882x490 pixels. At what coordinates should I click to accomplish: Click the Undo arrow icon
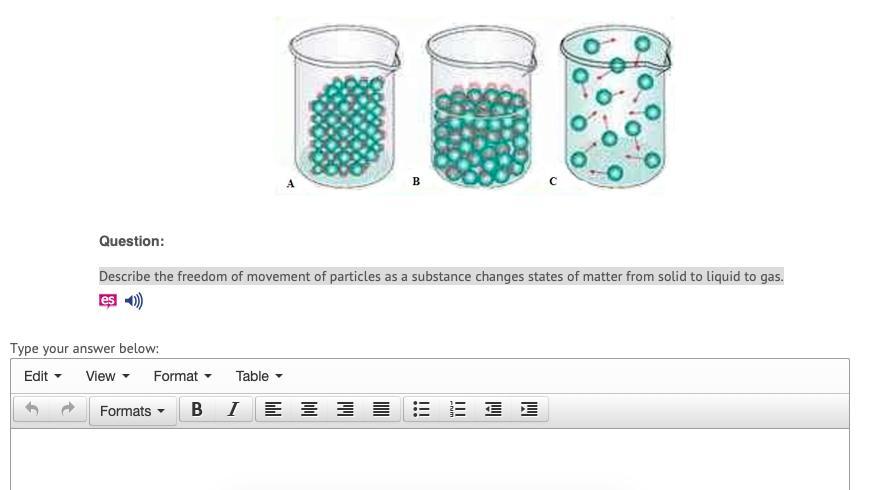(32, 410)
